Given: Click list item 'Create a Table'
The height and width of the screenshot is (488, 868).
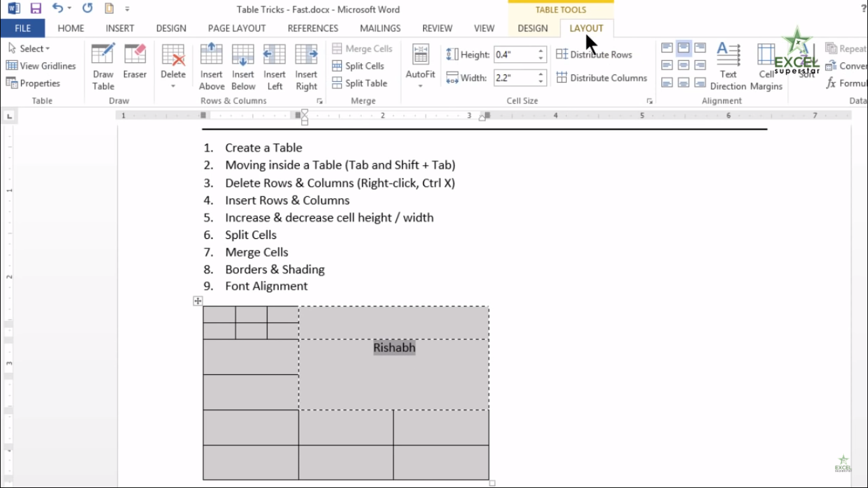Looking at the screenshot, I should coord(263,147).
